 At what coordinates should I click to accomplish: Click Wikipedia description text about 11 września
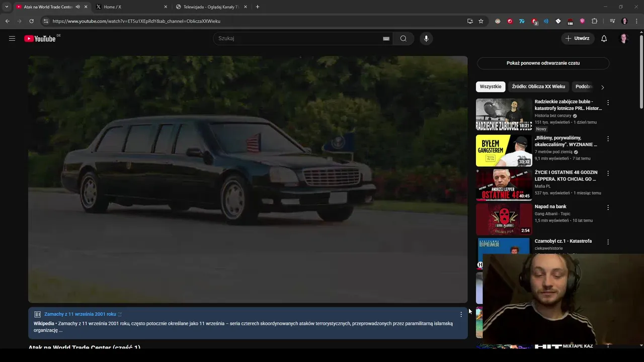(x=243, y=327)
